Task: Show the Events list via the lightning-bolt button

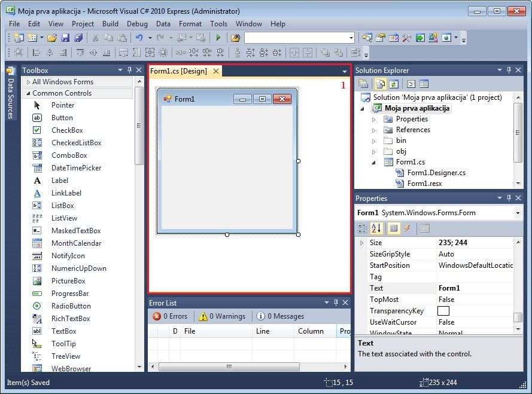Action: point(407,228)
